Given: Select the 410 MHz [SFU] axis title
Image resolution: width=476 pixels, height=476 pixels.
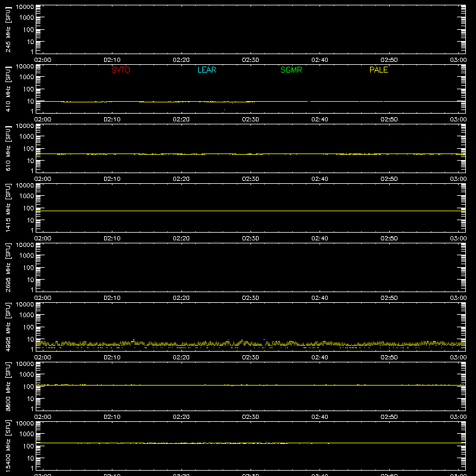Looking at the screenshot, I should click(x=8, y=89).
